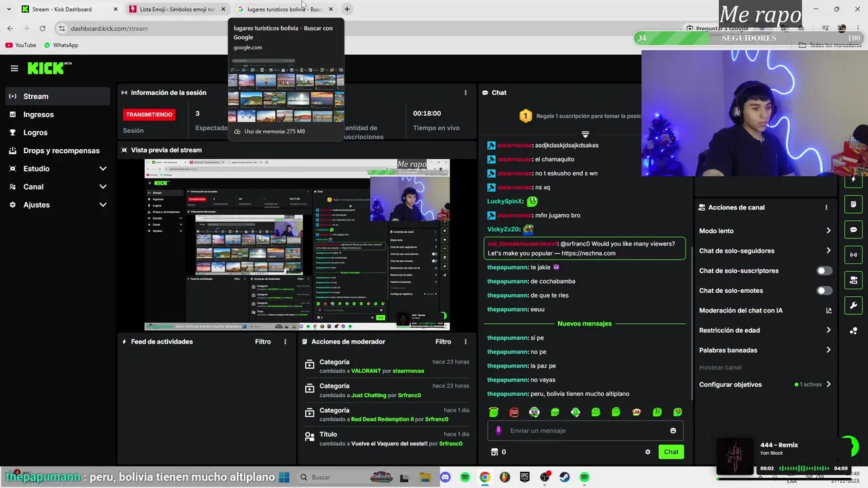Screen dimensions: 868x488
Task: Open the Información de la sesión options menu
Action: pyautogui.click(x=465, y=93)
